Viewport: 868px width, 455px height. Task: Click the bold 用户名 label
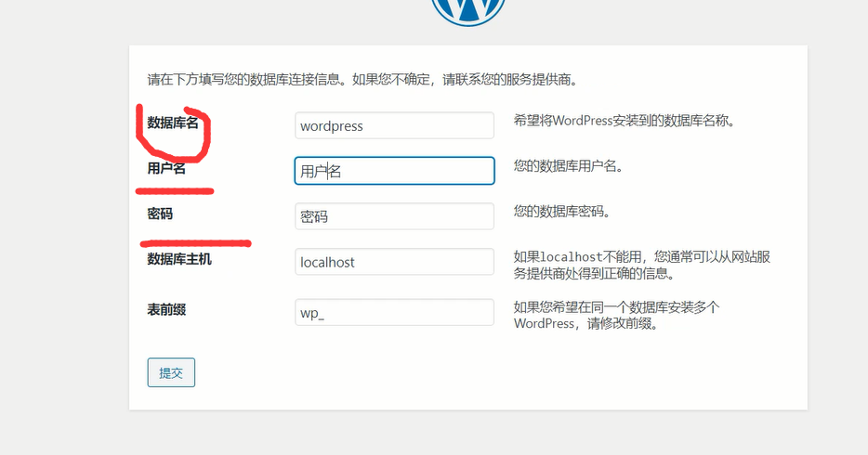pos(166,168)
